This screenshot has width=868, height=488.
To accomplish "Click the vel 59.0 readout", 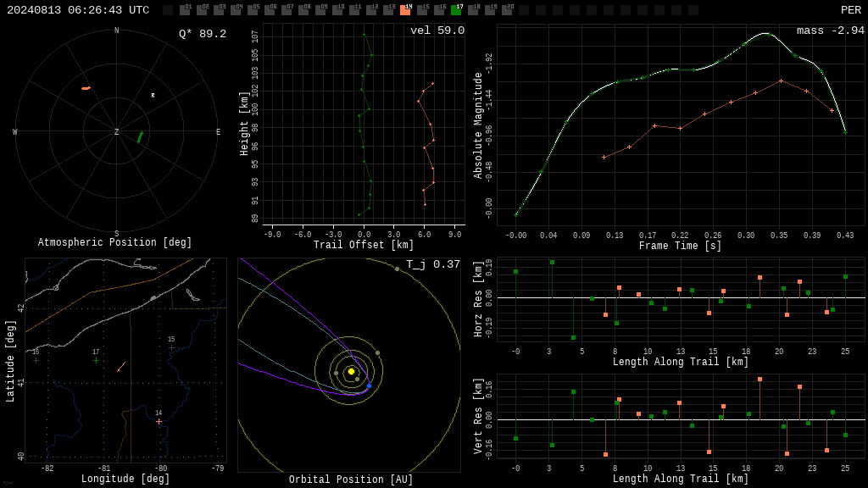I will pos(437,30).
